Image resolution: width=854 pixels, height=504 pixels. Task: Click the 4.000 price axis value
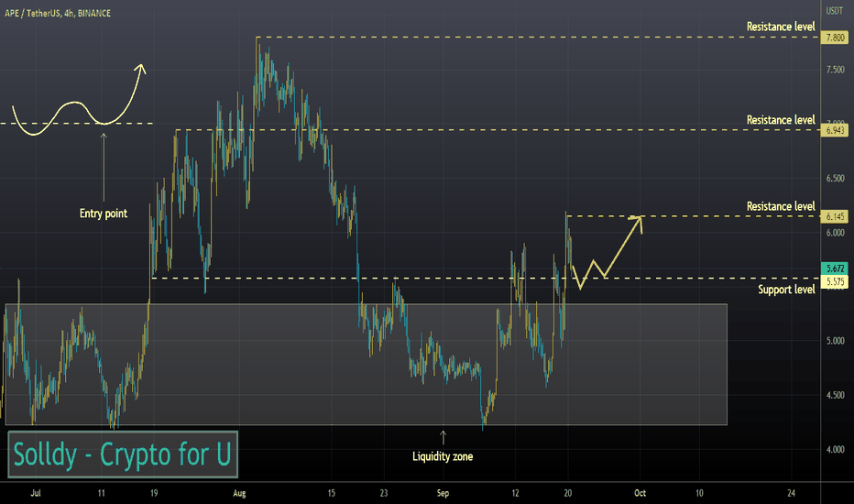click(835, 450)
